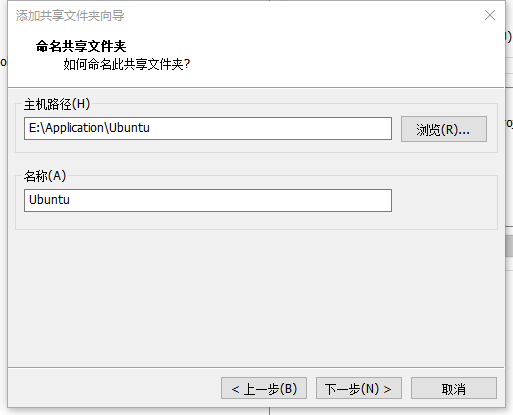
Task: Go to 下一步(N) in the wizard
Action: pos(359,388)
